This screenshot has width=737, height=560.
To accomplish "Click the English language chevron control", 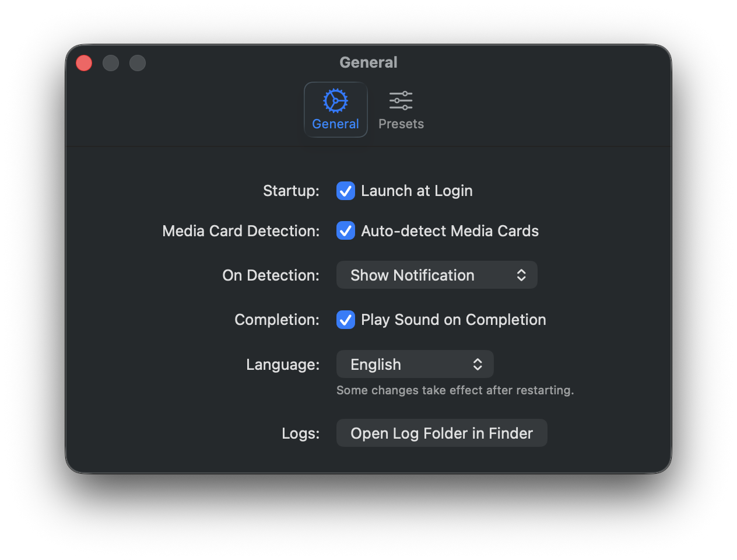I will (478, 364).
